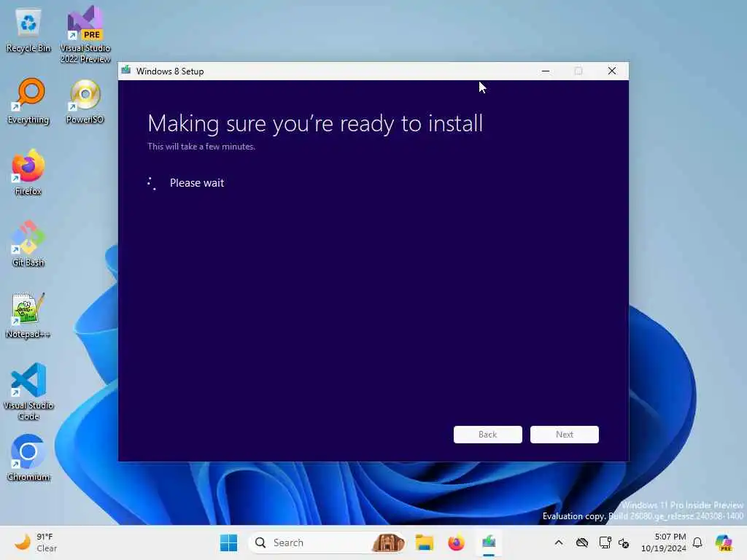Open Copilot Preview from the taskbar

pyautogui.click(x=724, y=542)
